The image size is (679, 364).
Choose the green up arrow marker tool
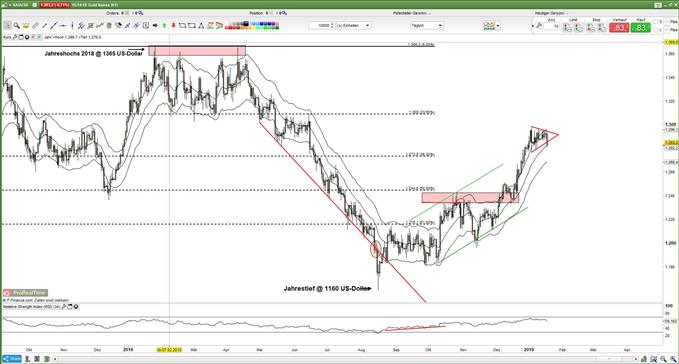pos(165,26)
